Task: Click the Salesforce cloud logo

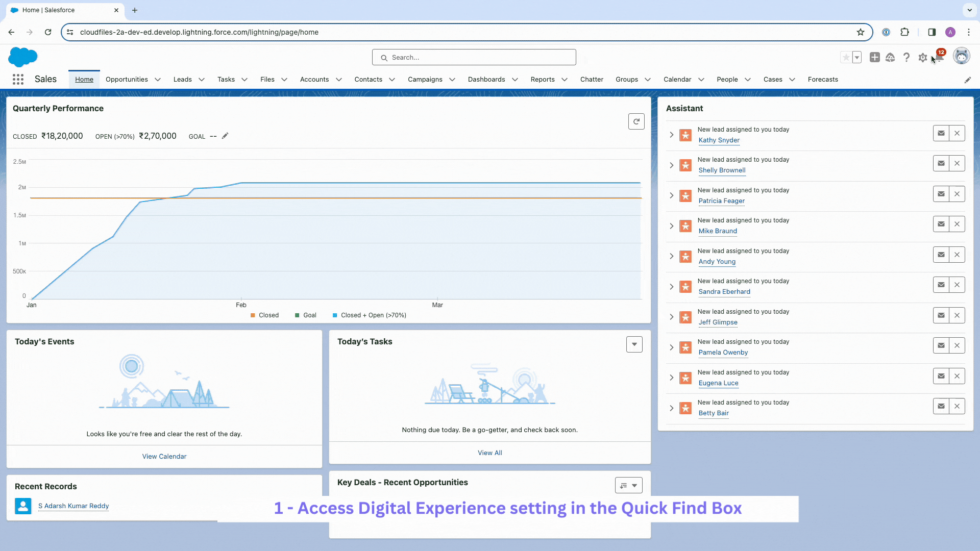Action: 23,57
